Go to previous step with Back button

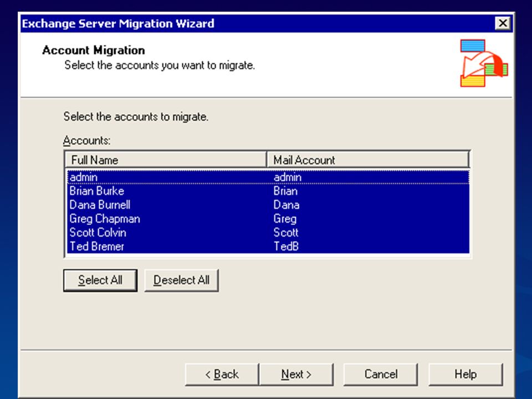[222, 374]
